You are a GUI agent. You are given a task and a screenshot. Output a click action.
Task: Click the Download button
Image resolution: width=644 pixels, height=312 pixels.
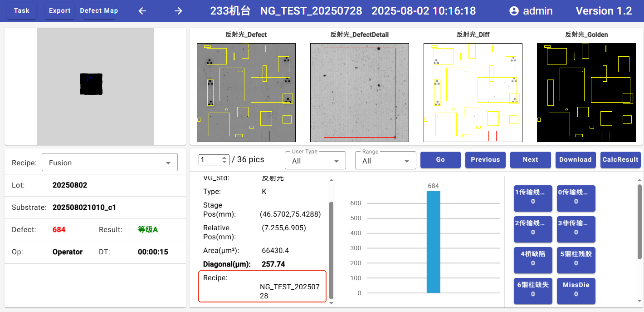pos(575,159)
